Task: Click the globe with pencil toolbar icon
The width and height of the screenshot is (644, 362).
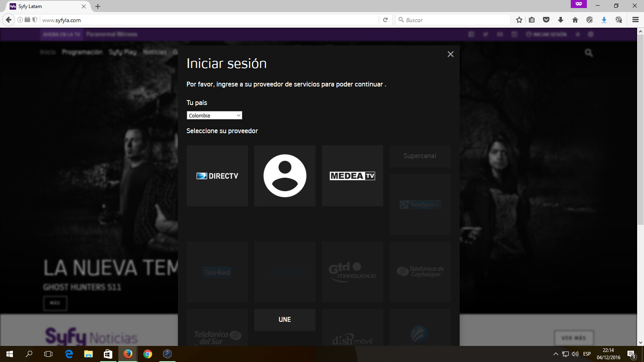Action: point(590,20)
